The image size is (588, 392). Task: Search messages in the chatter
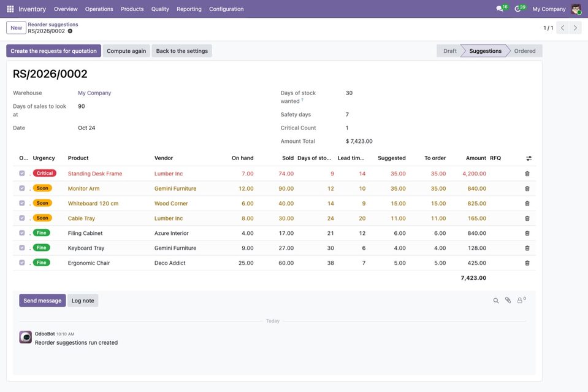point(496,301)
